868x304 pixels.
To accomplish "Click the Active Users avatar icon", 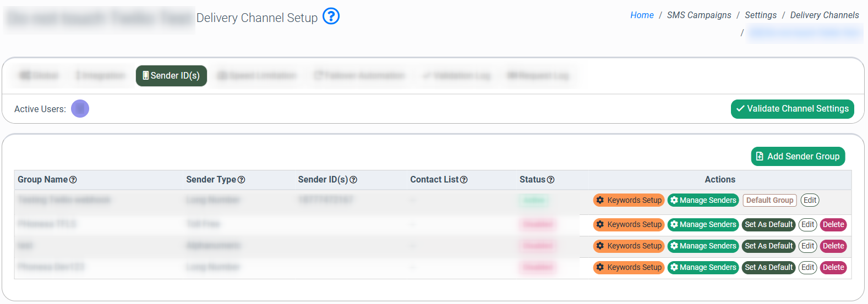I will tap(80, 109).
